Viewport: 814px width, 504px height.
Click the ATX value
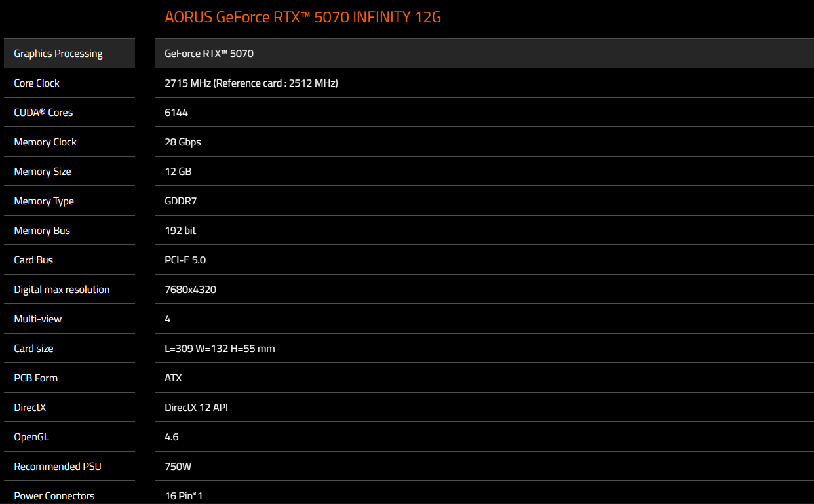pyautogui.click(x=174, y=378)
